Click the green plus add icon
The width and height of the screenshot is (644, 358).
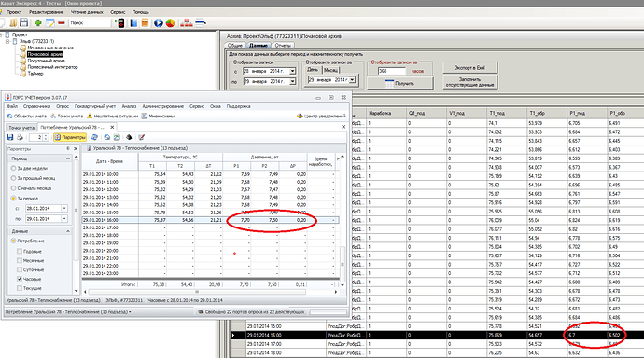[x=37, y=23]
